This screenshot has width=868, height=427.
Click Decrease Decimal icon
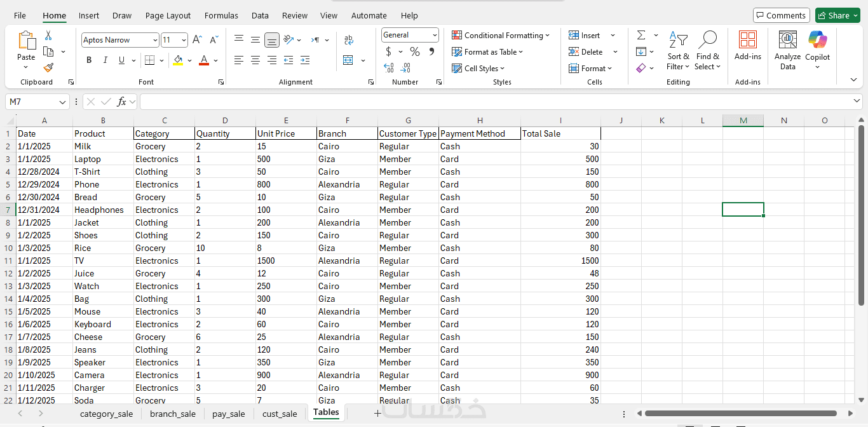pos(406,67)
